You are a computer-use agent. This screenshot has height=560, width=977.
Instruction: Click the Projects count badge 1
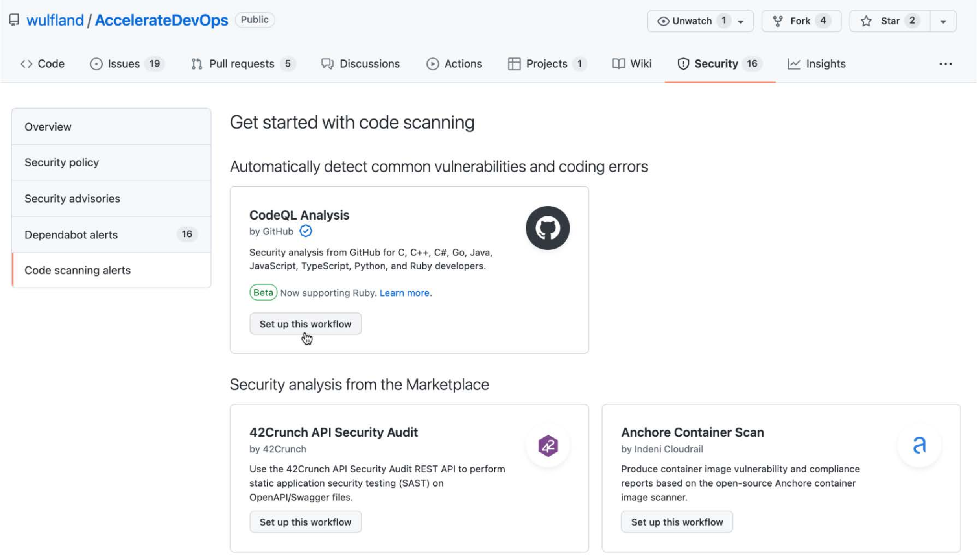(579, 64)
